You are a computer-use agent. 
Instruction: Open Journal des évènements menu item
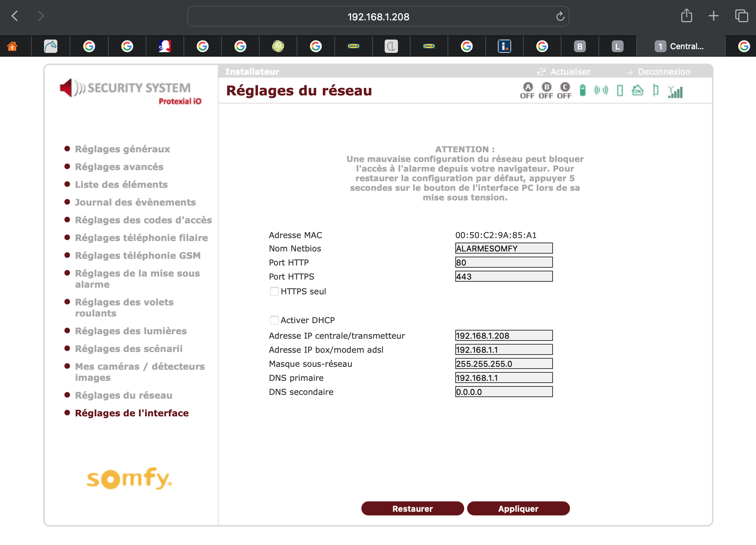(x=135, y=202)
